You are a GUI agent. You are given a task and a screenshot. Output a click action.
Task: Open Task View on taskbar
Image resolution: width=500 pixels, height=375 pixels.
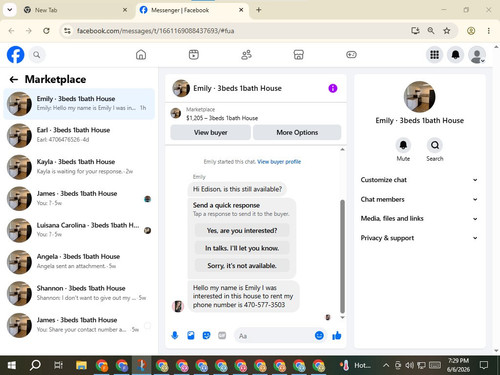[58, 365]
